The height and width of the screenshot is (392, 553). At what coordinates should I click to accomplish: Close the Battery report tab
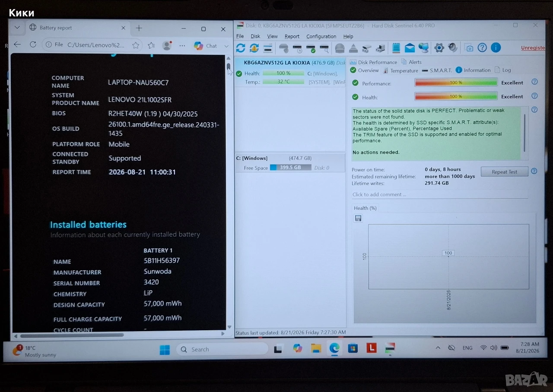[123, 28]
